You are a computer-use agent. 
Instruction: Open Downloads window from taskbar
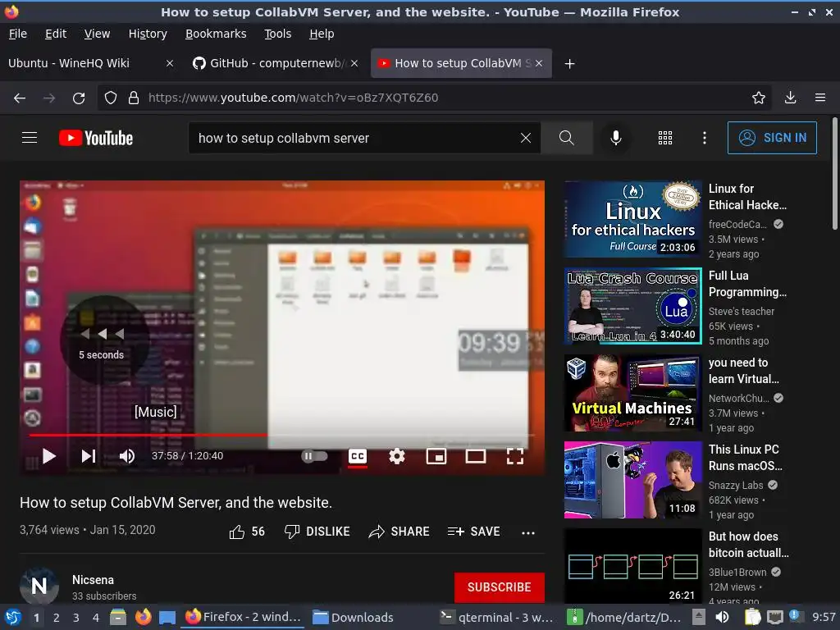(354, 618)
